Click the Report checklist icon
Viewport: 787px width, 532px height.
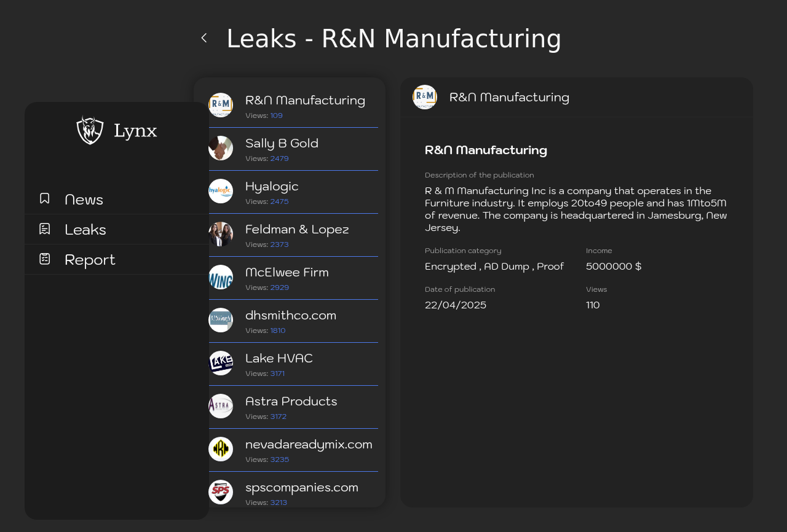click(x=45, y=259)
